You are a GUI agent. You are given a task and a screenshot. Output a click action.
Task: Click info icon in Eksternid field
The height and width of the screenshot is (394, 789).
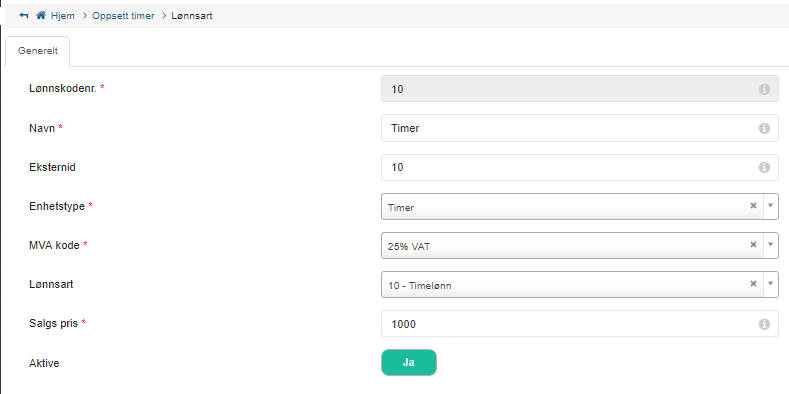point(764,168)
